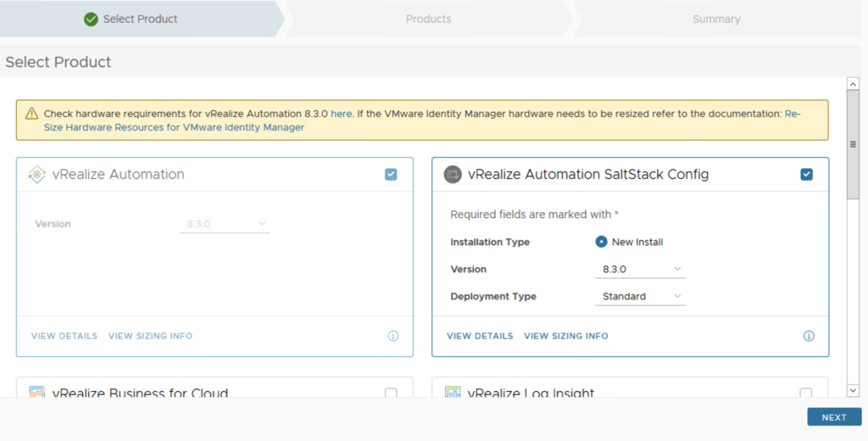Open VIEW SIZING INFO for SaltStack Config
This screenshot has width=868, height=441.
tap(565, 336)
